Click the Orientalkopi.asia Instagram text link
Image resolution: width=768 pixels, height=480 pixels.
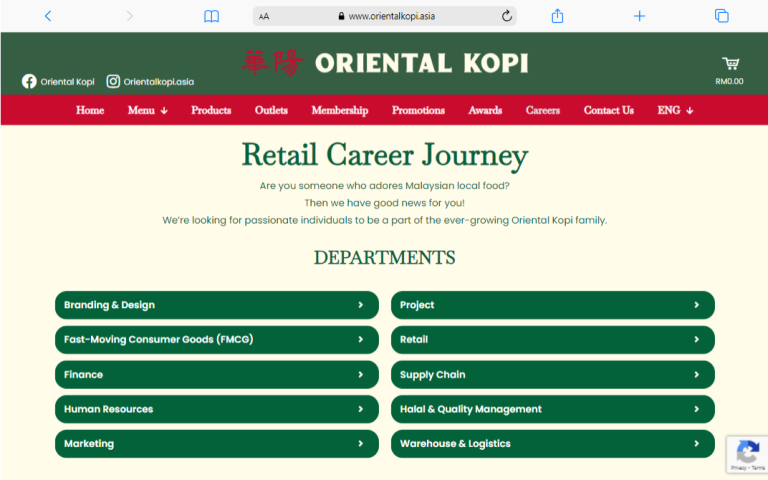(x=159, y=82)
